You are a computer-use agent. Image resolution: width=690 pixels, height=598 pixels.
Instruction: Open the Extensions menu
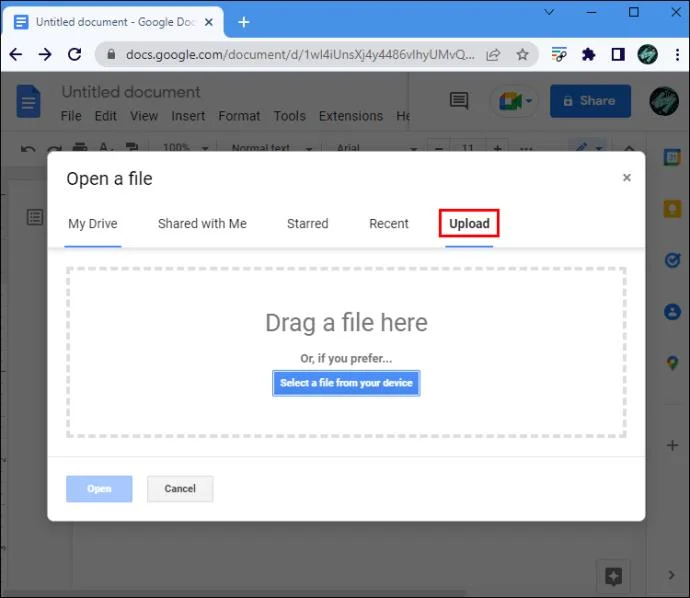(351, 116)
